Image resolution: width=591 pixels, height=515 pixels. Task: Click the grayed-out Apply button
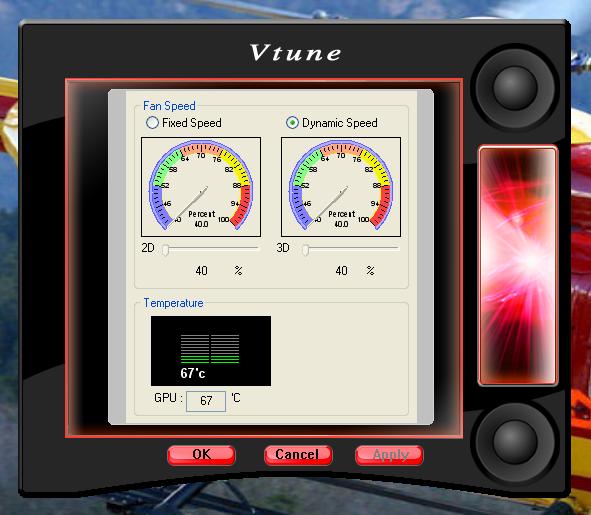tap(390, 455)
